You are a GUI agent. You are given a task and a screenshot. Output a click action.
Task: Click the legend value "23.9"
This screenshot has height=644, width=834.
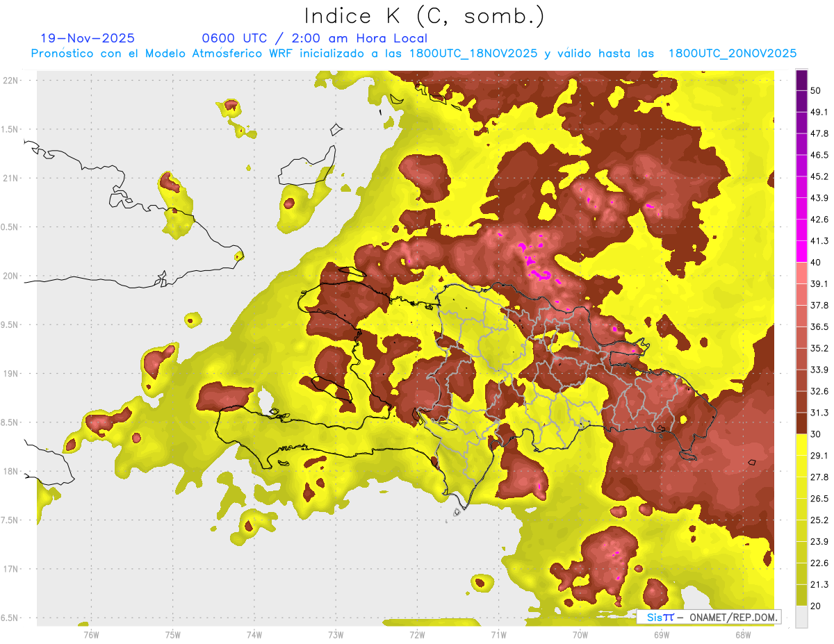point(819,543)
